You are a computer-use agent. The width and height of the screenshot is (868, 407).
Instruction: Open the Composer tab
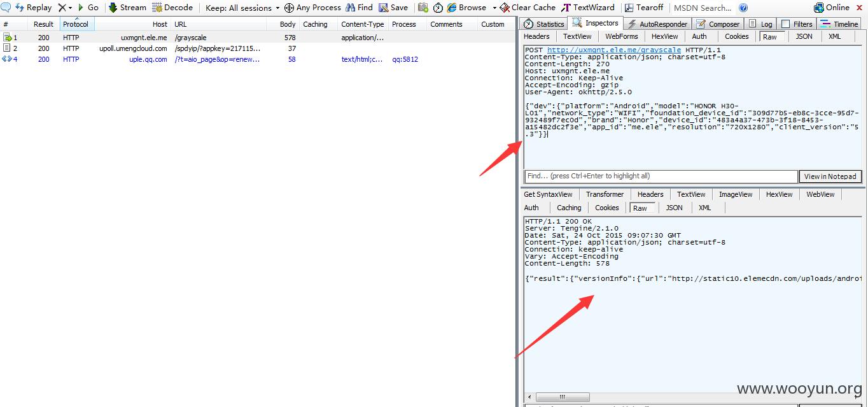(718, 24)
